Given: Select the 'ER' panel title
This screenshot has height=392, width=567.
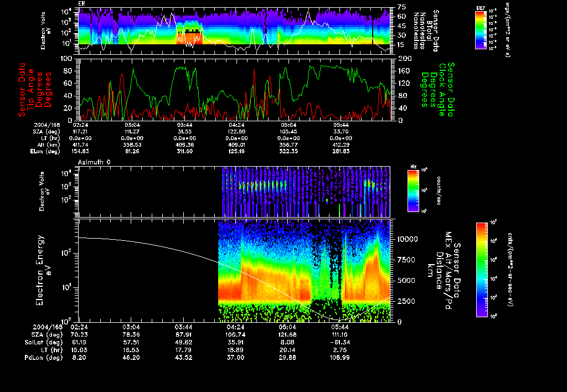Looking at the screenshot, I should click(x=81, y=4).
